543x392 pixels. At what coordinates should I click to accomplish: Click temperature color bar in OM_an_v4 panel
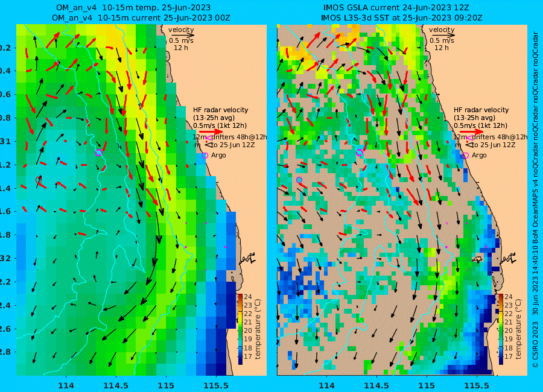[240, 329]
